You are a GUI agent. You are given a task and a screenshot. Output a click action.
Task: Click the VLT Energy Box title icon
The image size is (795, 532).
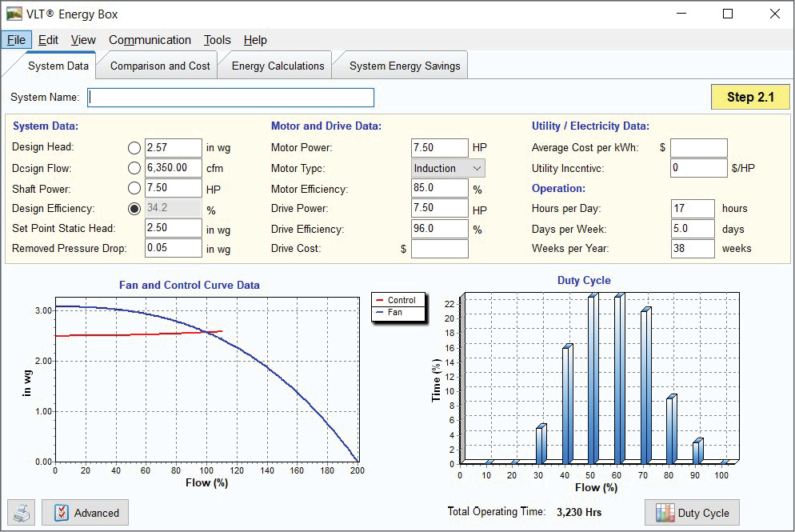14,14
